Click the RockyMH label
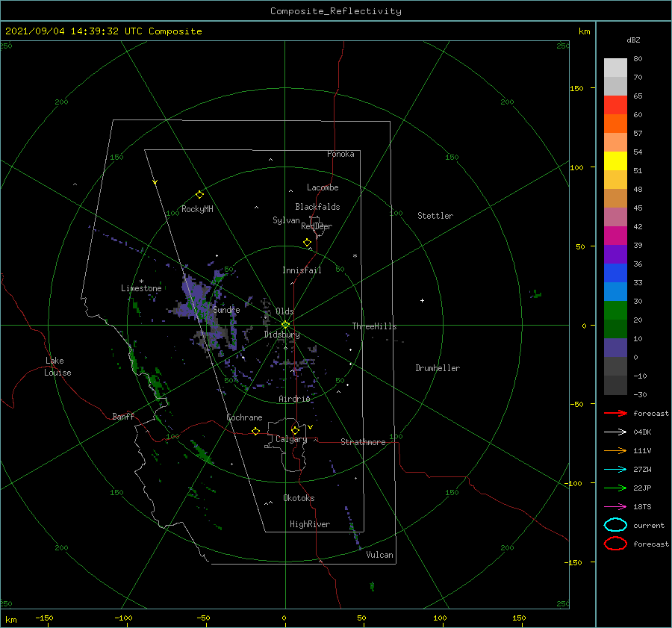This screenshot has height=628, width=672. click(x=197, y=209)
